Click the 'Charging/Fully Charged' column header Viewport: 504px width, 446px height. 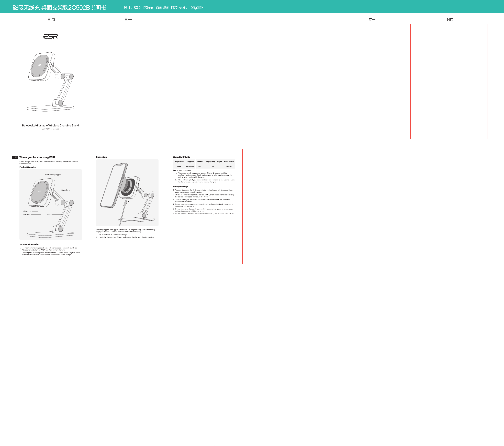coord(213,162)
